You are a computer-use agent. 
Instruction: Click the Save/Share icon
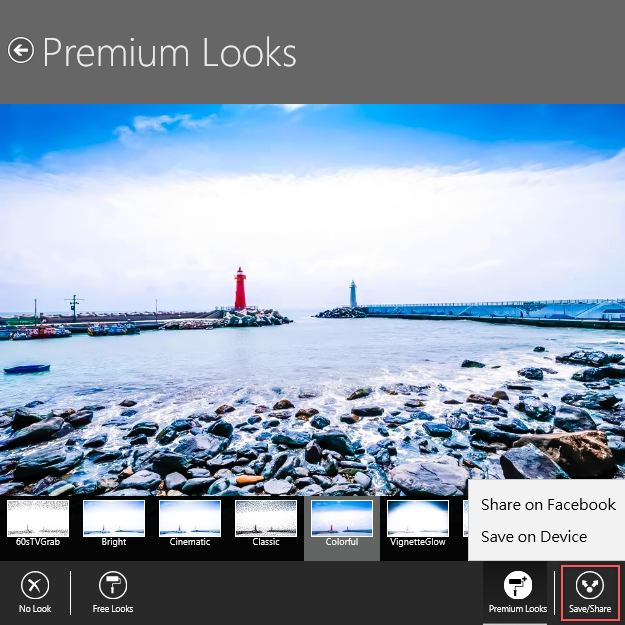click(x=590, y=586)
